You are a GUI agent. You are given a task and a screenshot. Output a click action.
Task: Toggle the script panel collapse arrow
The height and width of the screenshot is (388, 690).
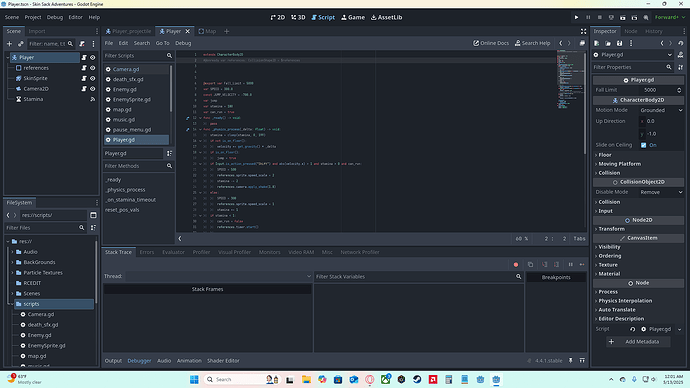[x=180, y=238]
